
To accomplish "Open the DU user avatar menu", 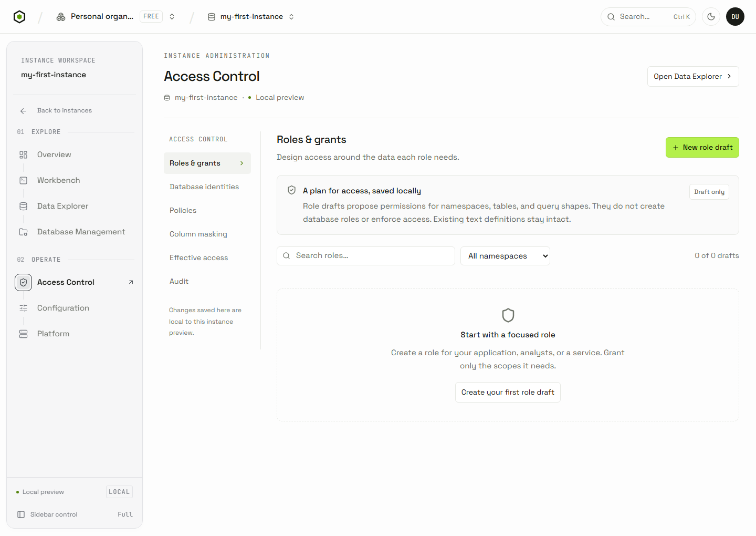I will tap(735, 17).
